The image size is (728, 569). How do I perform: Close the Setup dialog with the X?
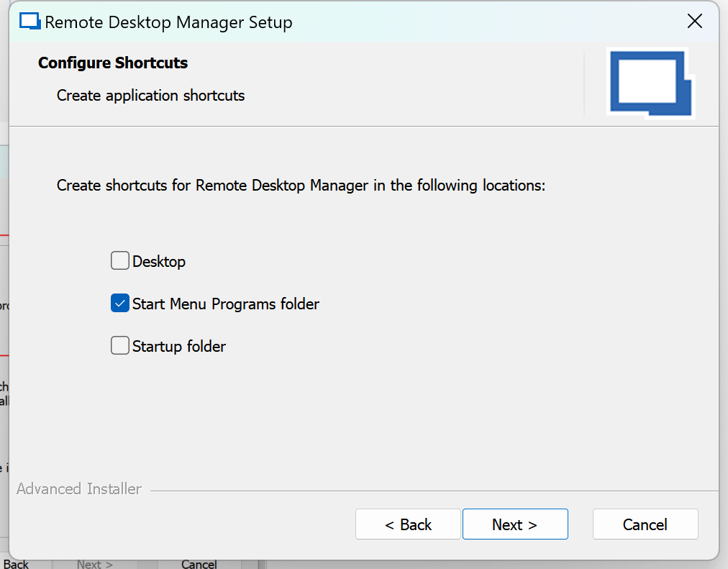pos(695,22)
